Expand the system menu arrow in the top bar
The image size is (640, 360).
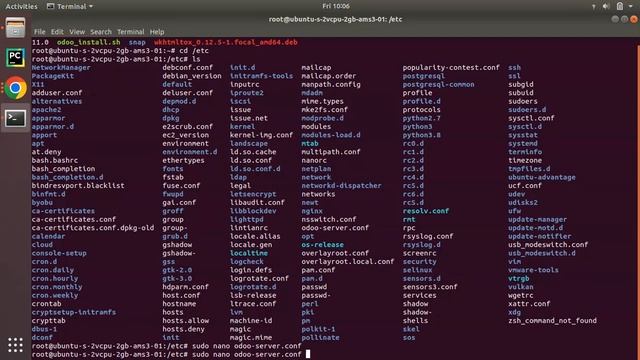tap(631, 7)
